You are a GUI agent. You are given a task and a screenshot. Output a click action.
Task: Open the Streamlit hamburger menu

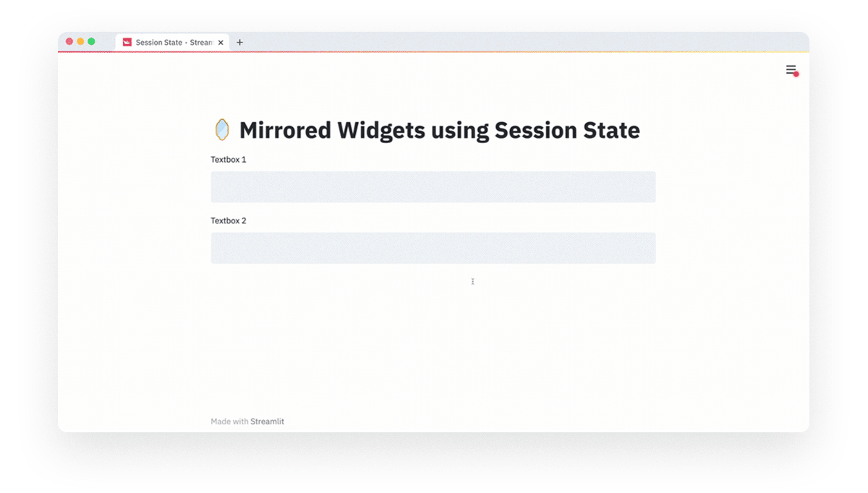click(x=791, y=69)
